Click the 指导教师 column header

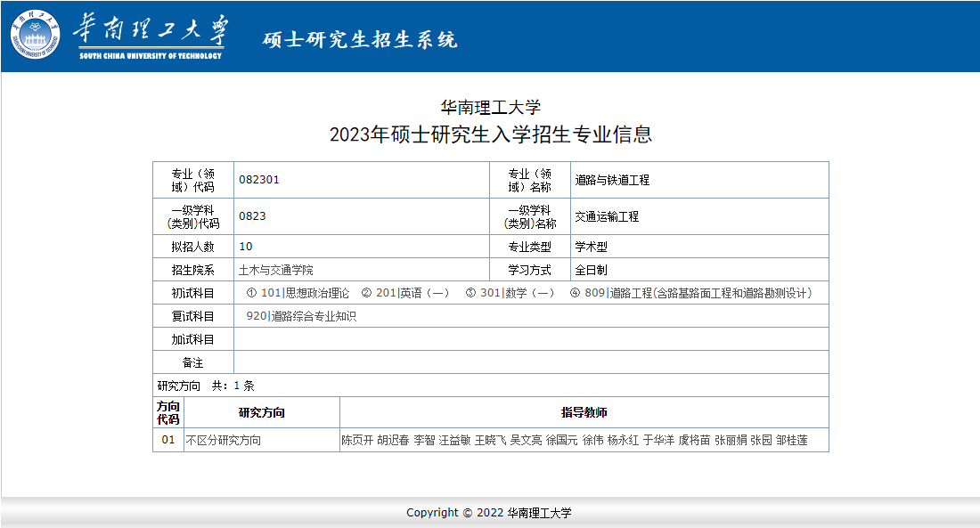[x=584, y=412]
